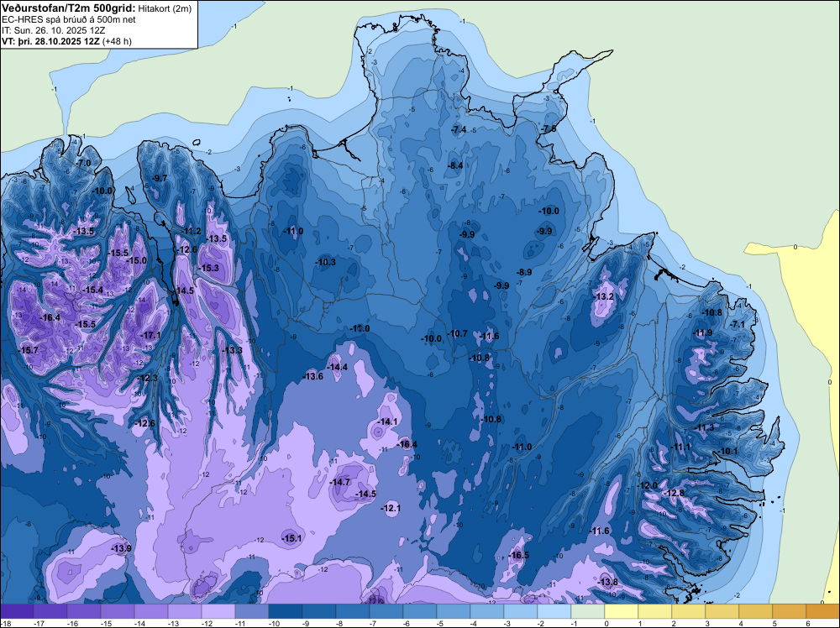This screenshot has width=840, height=628.
Task: Click the 'EC-HRES spá brúuð á 500m net' line
Action: (x=69, y=19)
